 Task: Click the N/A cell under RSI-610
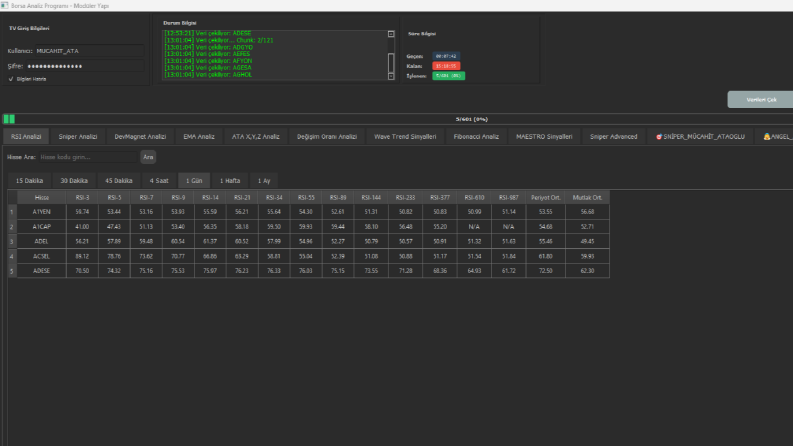point(474,227)
